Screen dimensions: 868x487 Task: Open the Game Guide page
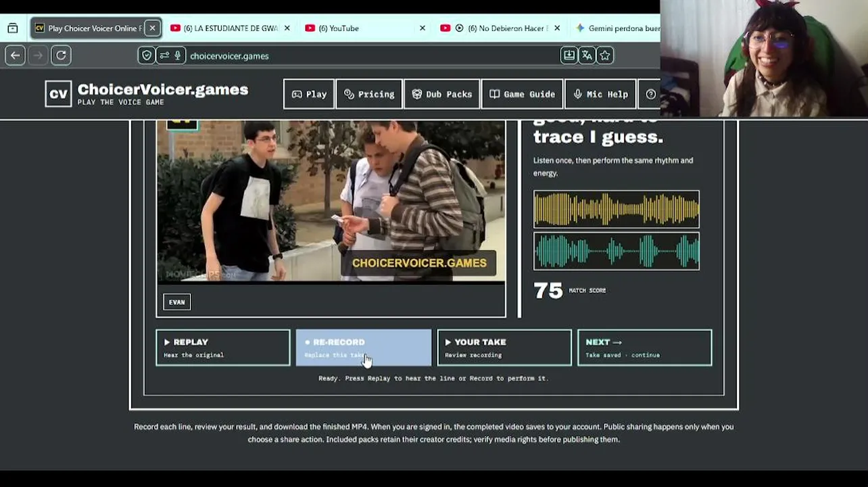522,94
